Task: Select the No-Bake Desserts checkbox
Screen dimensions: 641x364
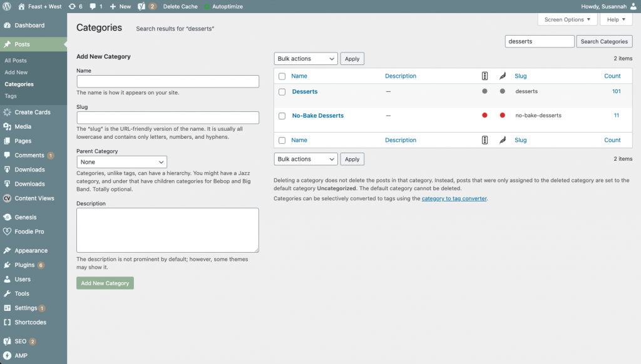Action: pyautogui.click(x=281, y=116)
